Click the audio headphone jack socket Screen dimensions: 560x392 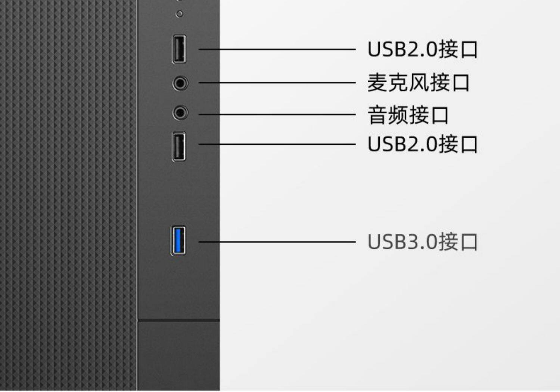pyautogui.click(x=180, y=113)
